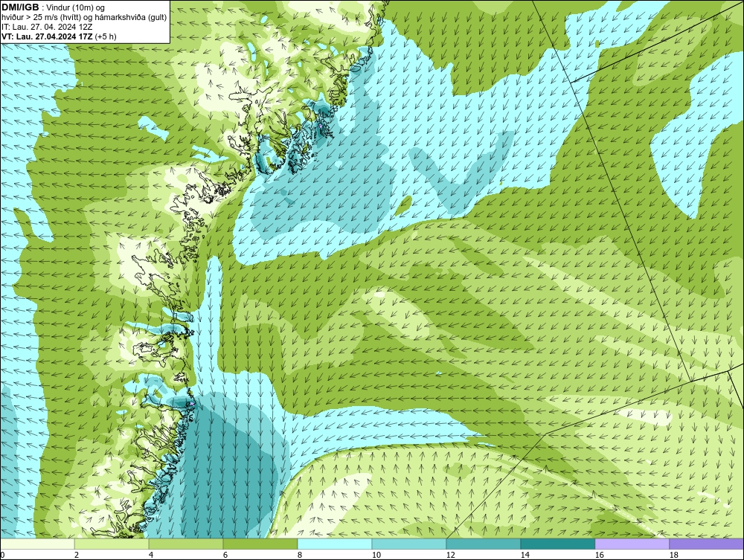
Task: Click the 4–6 m/s green legend swatch
Action: (186, 544)
